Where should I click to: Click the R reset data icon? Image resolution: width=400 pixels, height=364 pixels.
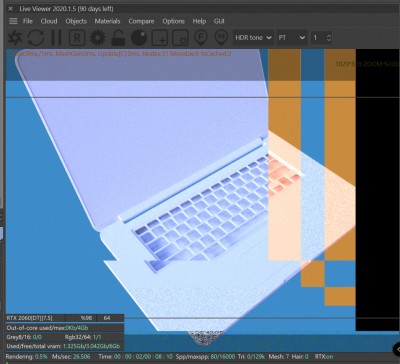77,38
